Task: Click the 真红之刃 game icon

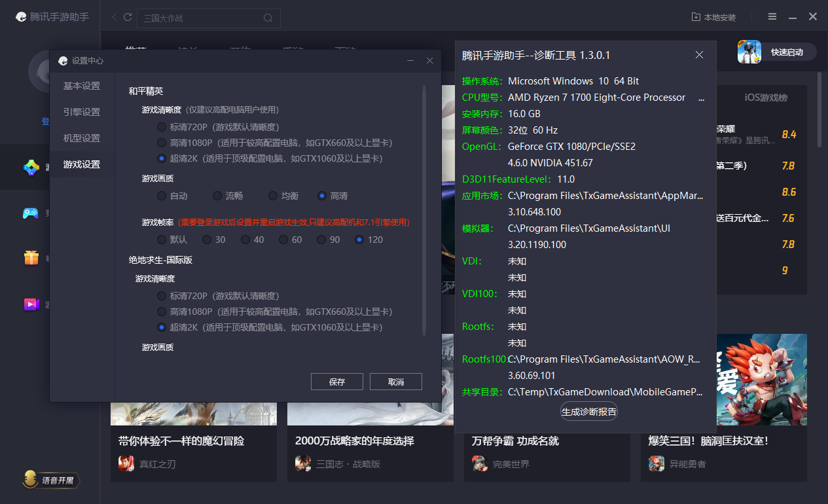Action: (126, 463)
